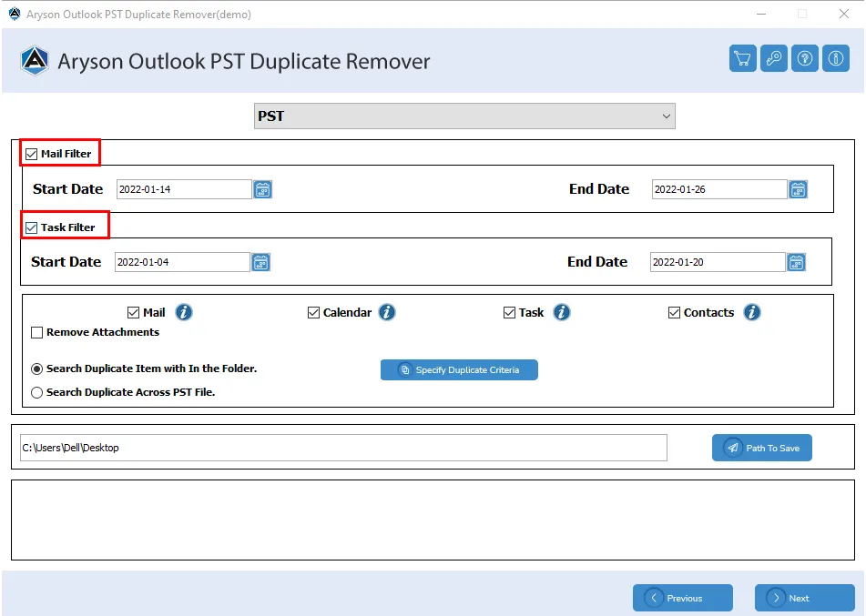
Task: Enable Remove Attachments checkbox
Action: click(37, 332)
